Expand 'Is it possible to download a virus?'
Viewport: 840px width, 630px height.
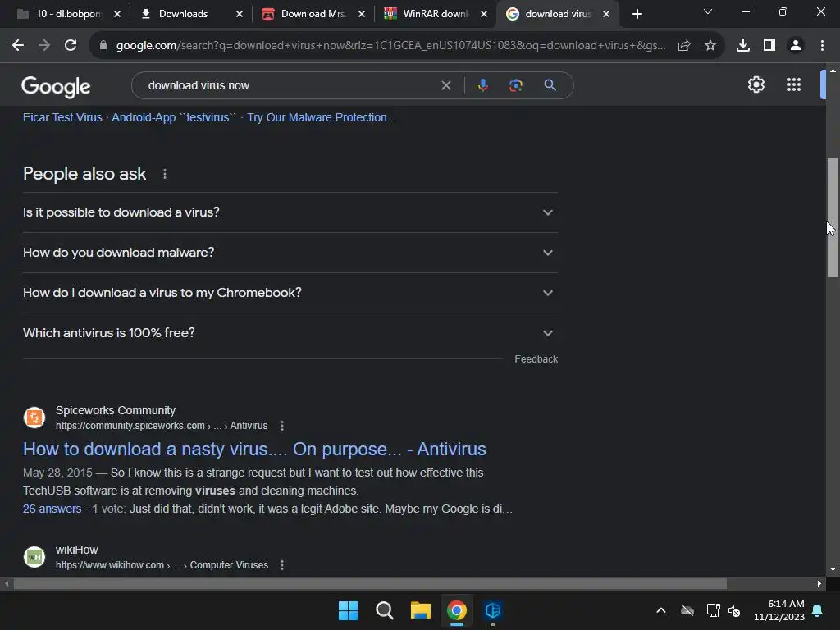pos(290,212)
